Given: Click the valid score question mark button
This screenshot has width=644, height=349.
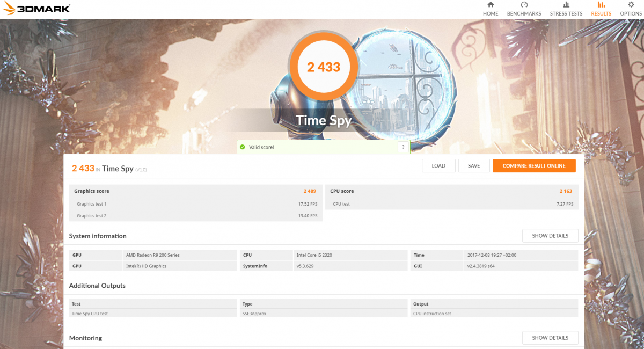Looking at the screenshot, I should point(402,147).
